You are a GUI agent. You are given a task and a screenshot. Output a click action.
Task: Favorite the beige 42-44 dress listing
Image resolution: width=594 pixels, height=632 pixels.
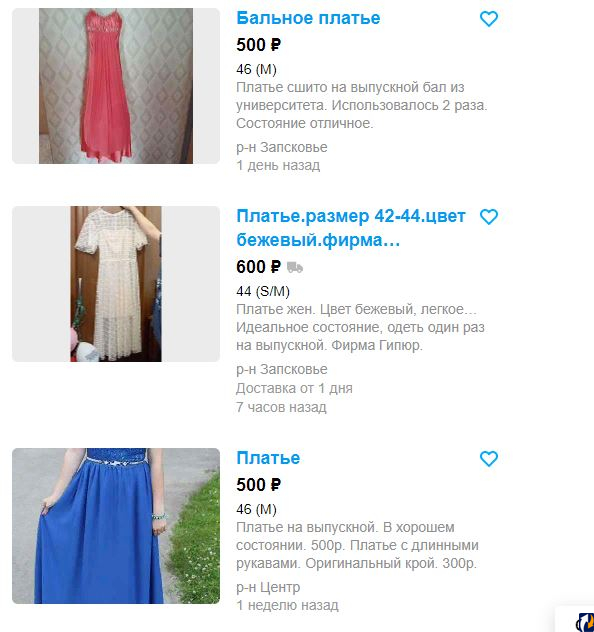[x=489, y=217]
